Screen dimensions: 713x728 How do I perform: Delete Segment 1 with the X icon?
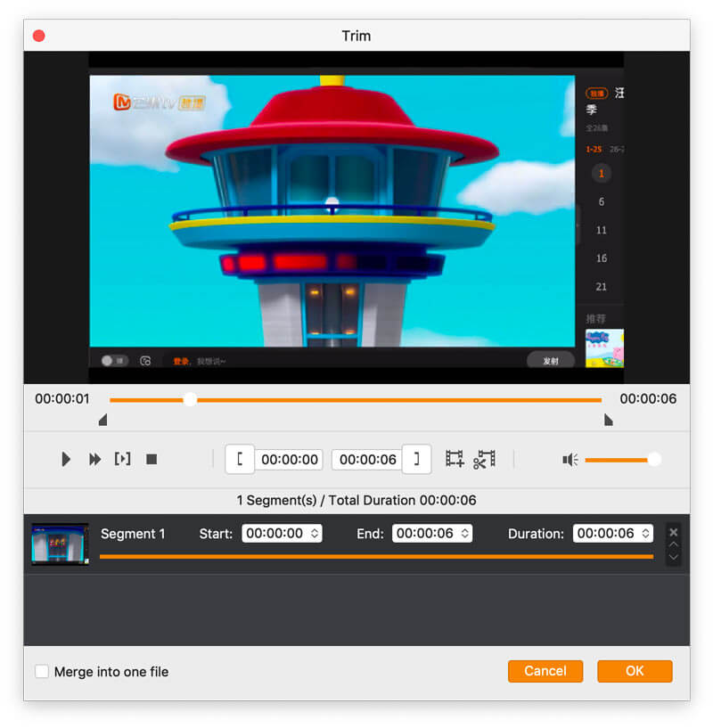674,532
